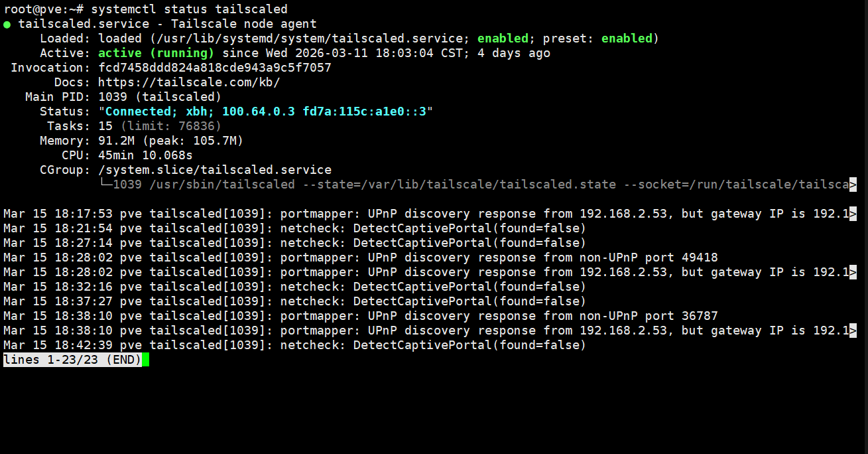The height and width of the screenshot is (454, 868).
Task: Open the https://tailscale.com/kb/ docs link
Action: click(189, 82)
